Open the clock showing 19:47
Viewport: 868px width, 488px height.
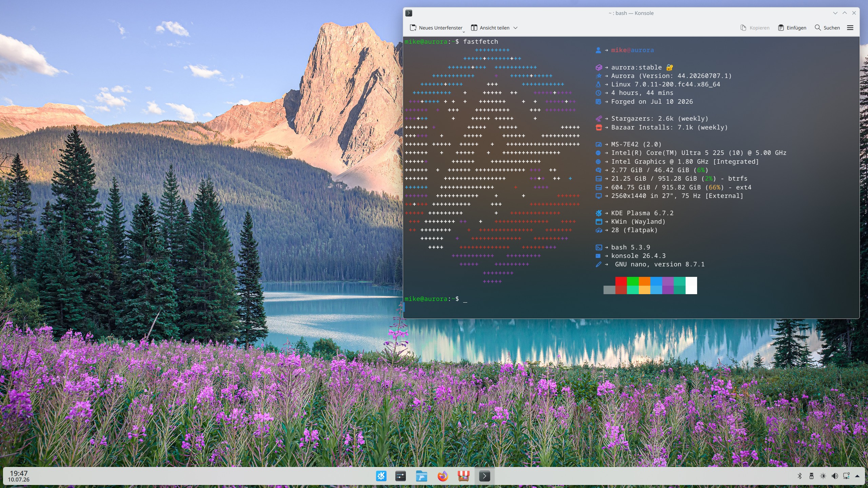click(x=19, y=476)
